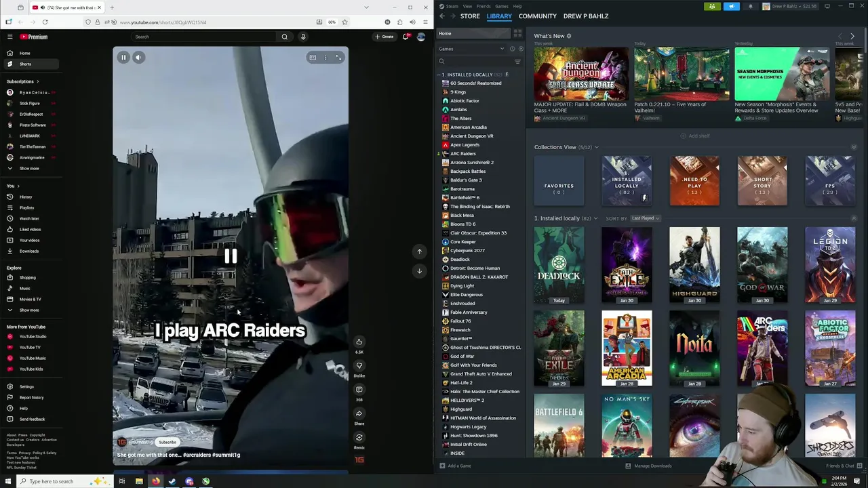This screenshot has height=488, width=868.
Task: Dislike the YouTube Short
Action: pos(359,365)
